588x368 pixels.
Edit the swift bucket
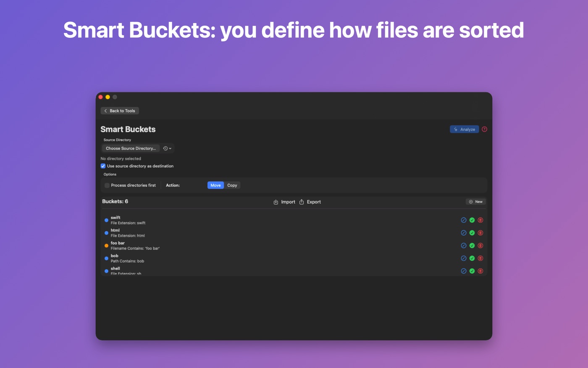(464, 220)
